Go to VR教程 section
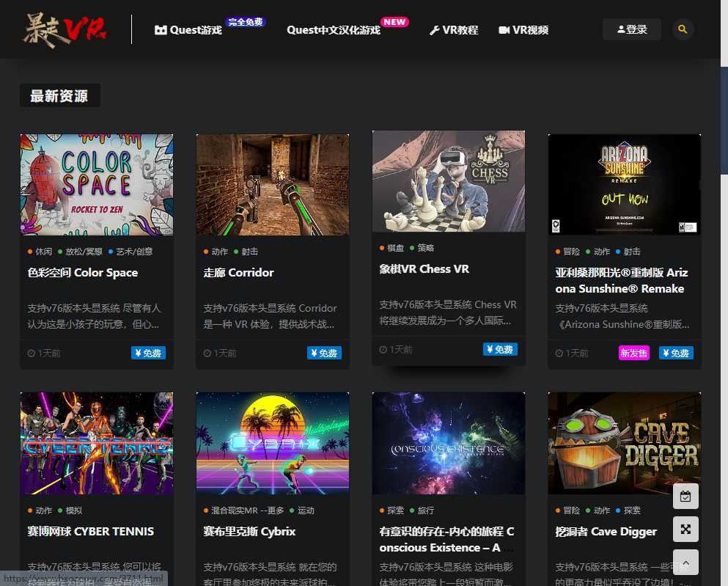728x586 pixels. coord(454,30)
